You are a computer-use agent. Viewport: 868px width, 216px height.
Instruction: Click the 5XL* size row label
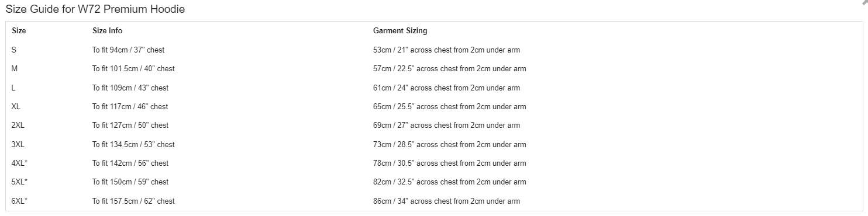coord(19,182)
